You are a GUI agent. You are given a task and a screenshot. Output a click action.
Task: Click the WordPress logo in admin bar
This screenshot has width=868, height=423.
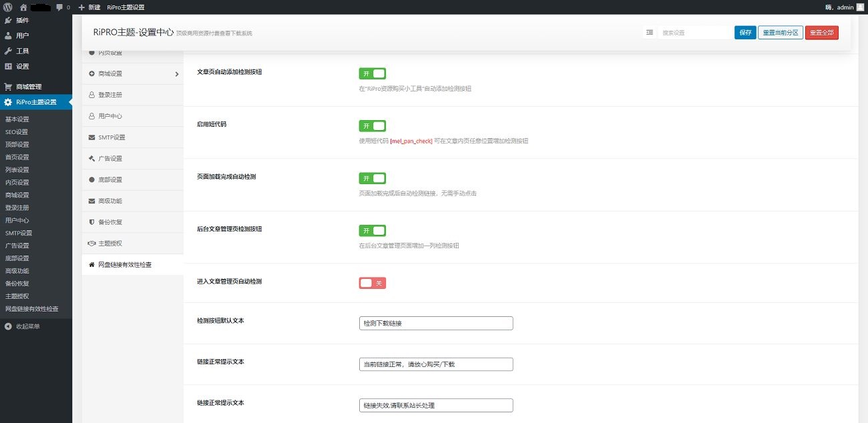[x=8, y=7]
